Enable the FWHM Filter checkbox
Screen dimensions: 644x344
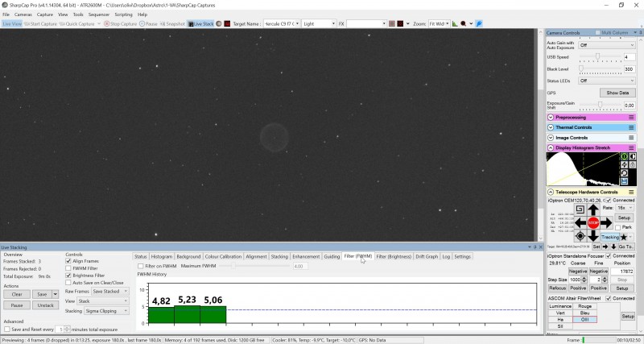[x=68, y=268]
